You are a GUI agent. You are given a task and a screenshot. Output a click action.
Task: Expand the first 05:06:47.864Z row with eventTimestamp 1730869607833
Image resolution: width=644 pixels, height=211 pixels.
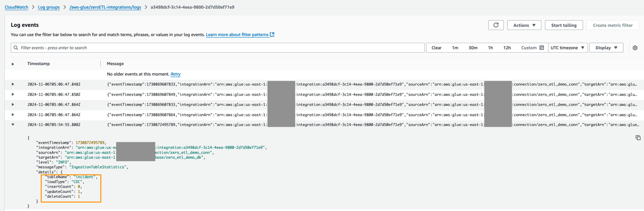pyautogui.click(x=13, y=104)
